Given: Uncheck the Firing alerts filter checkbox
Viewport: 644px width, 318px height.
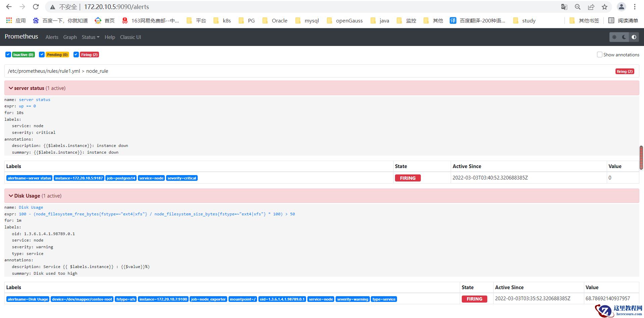Looking at the screenshot, I should 76,55.
